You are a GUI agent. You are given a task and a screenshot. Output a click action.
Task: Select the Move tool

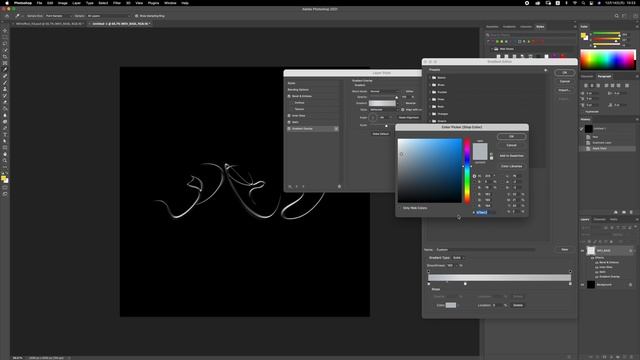[5, 31]
